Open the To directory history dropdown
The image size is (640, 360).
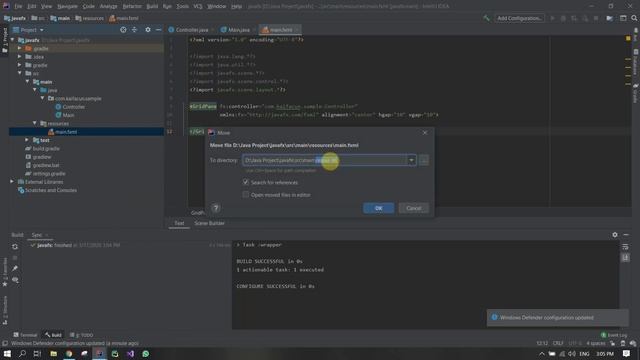click(411, 160)
